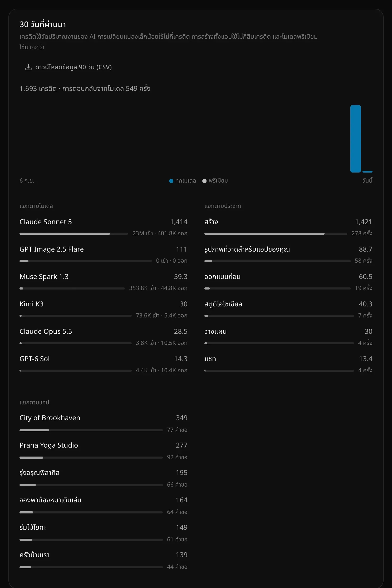Click the "61 คำขอ" request count
This screenshot has height=588, width=392.
point(177,540)
